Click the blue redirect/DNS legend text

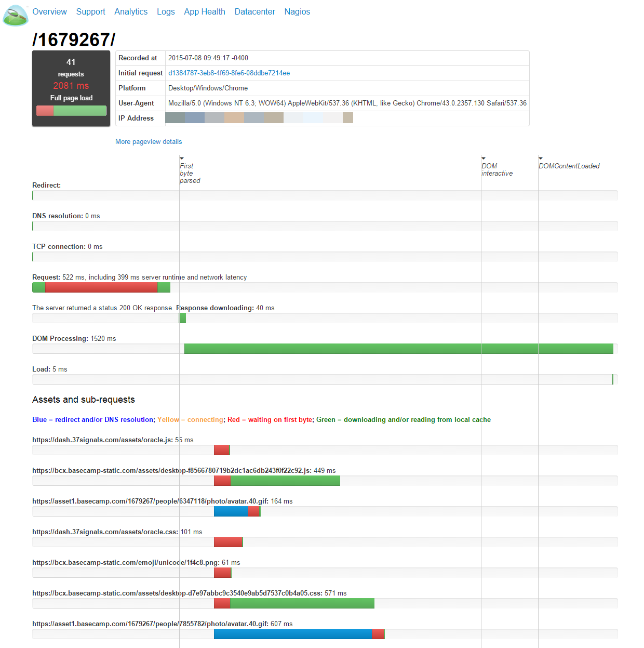tap(93, 420)
